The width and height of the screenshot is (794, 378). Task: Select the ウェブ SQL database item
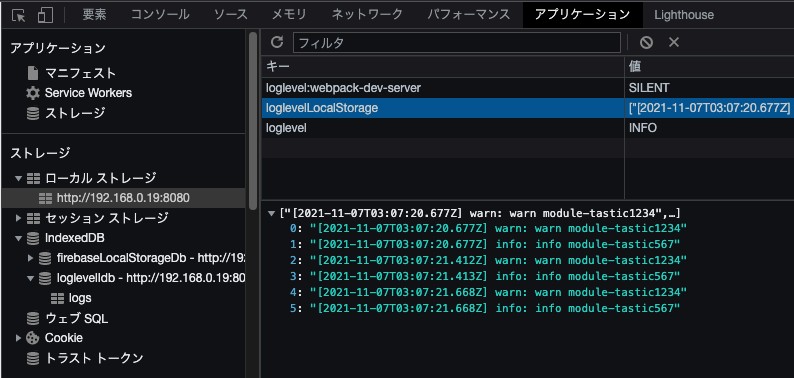pyautogui.click(x=67, y=318)
